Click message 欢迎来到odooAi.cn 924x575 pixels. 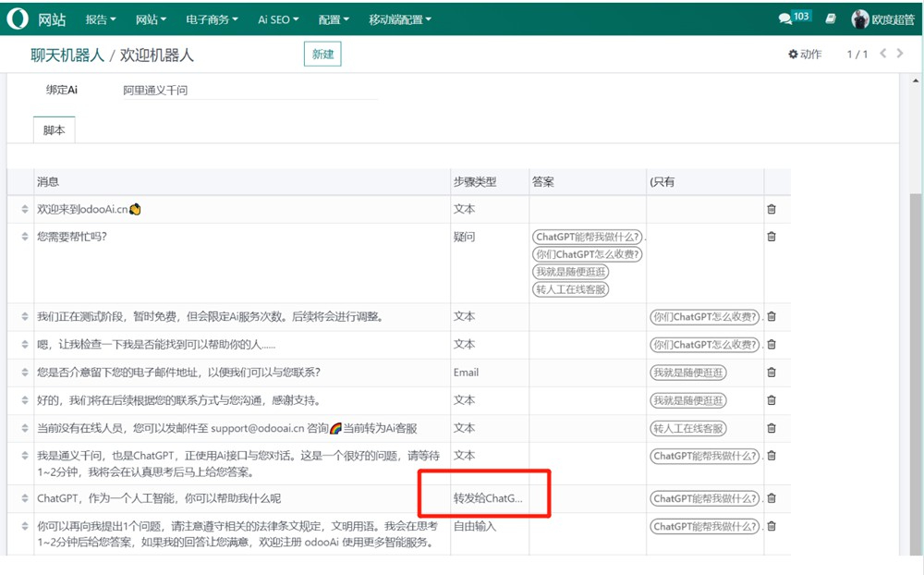pos(89,209)
